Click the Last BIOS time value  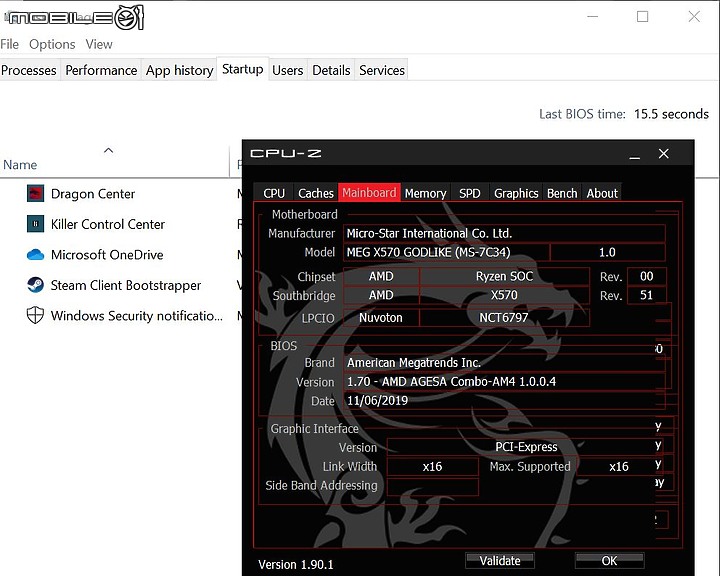point(671,114)
